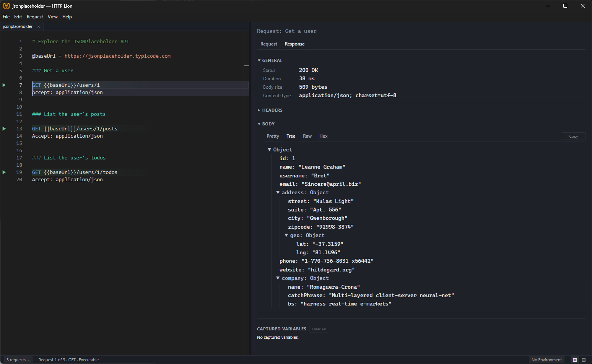Viewport: 592px width, 364px height.
Task: Switch to the Request tab
Action: click(269, 44)
